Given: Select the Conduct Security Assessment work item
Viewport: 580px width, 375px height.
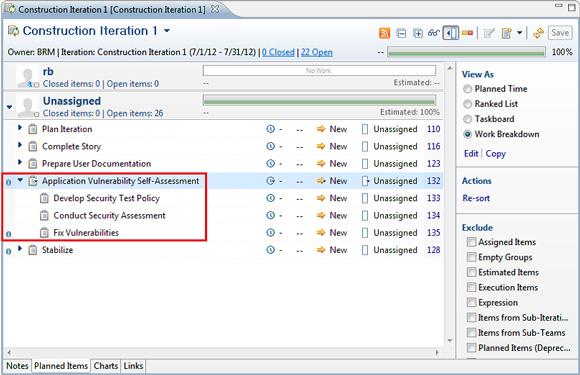Looking at the screenshot, I should 109,215.
